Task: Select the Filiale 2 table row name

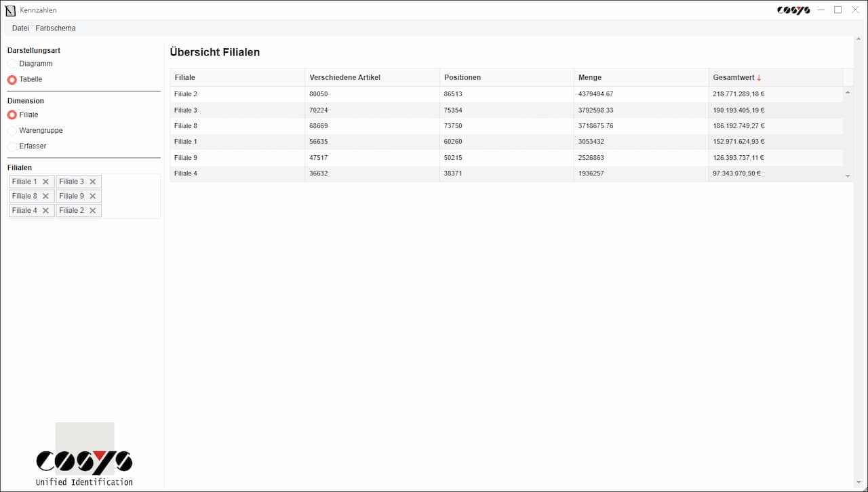Action: coord(186,94)
